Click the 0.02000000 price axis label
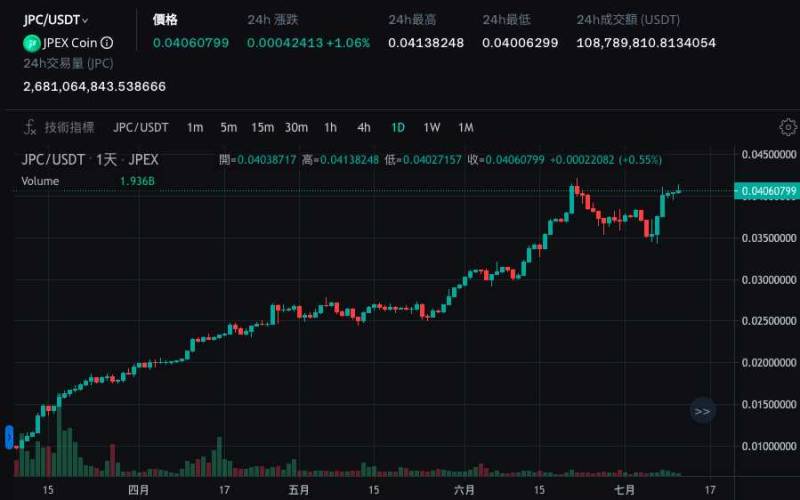Viewport: 800px width, 500px height. (769, 363)
